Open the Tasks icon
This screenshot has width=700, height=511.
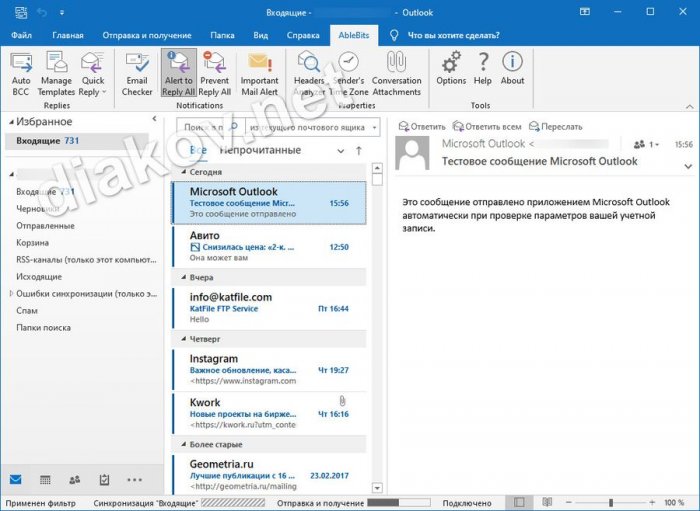pyautogui.click(x=104, y=480)
